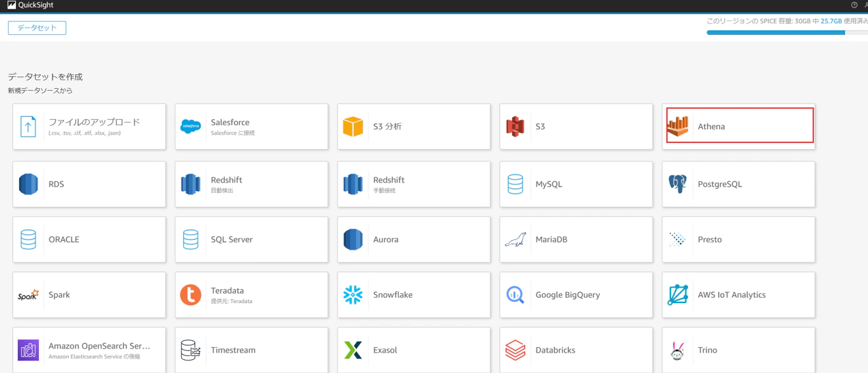868x373 pixels.
Task: Select the ORACLE label
Action: tap(64, 239)
